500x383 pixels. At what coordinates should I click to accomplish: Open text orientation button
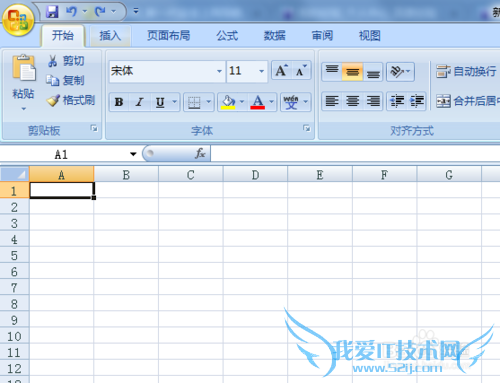[x=400, y=71]
